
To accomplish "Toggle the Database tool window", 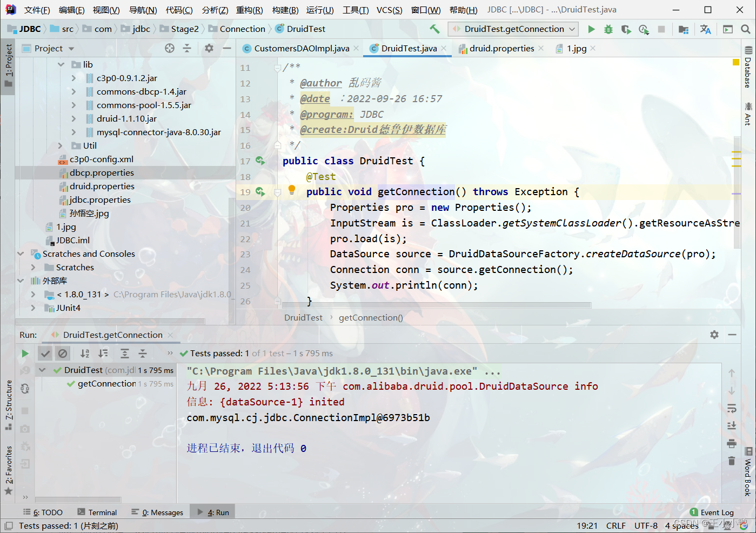I will click(x=748, y=68).
